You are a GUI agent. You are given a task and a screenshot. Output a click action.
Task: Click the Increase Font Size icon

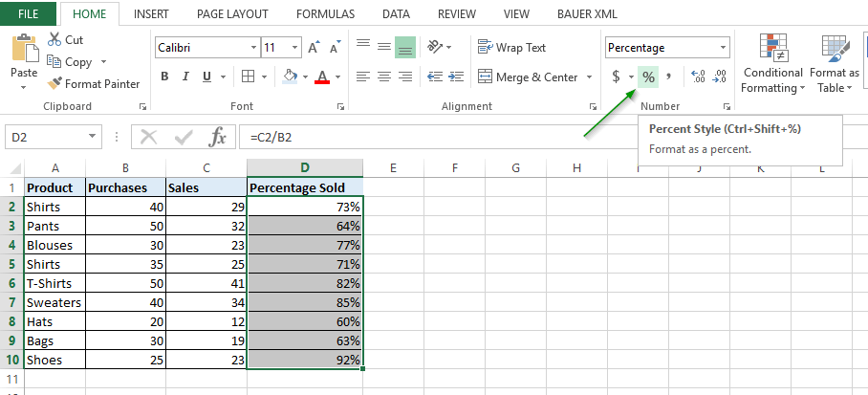[315, 48]
